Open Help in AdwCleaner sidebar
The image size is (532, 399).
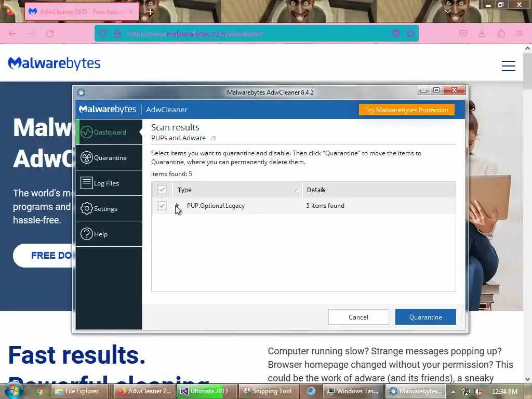pos(109,234)
